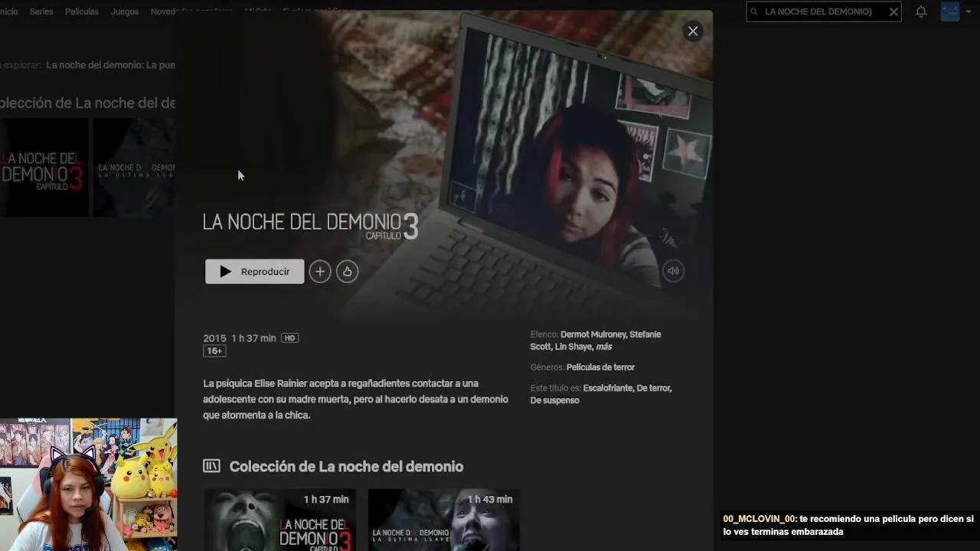This screenshot has height=551, width=980.
Task: Open Películas de terror genre link
Action: pyautogui.click(x=600, y=367)
